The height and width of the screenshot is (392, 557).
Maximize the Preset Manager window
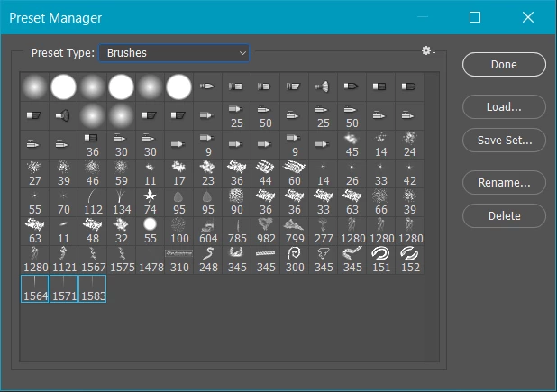click(475, 17)
